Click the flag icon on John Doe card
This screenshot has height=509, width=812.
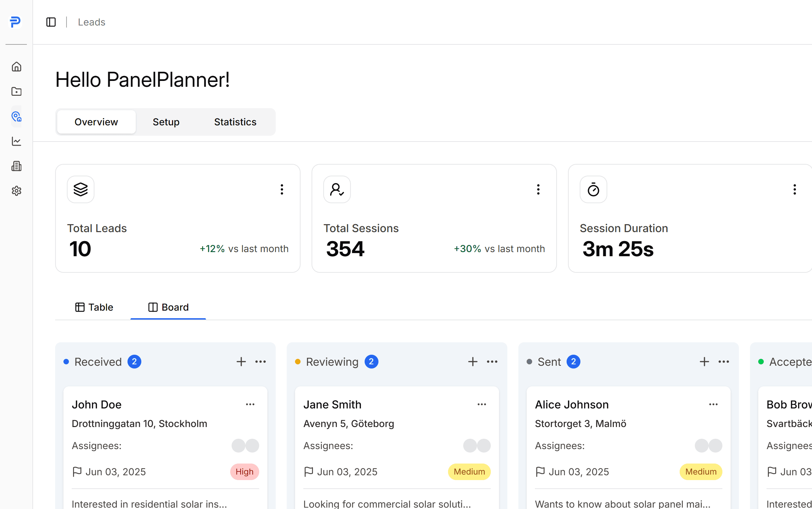(77, 472)
